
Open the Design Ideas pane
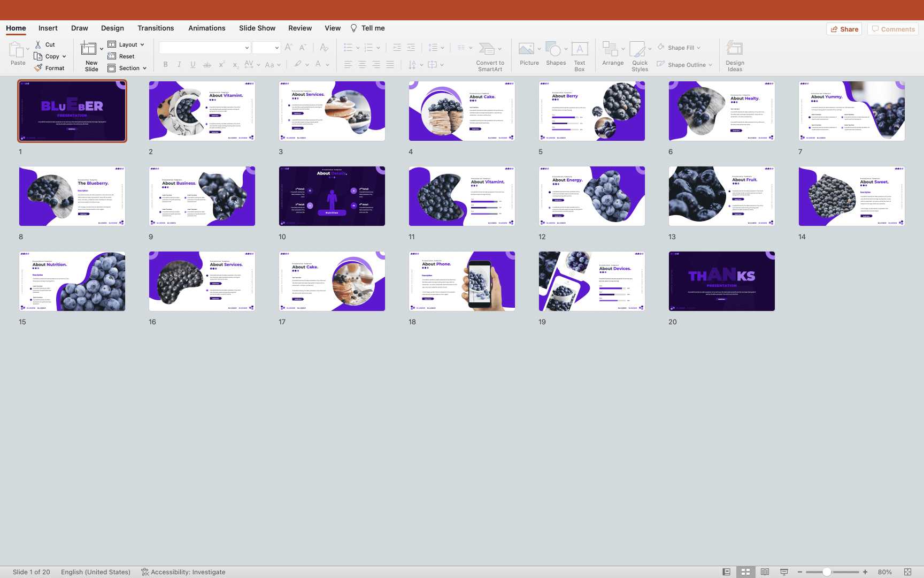pyautogui.click(x=734, y=49)
